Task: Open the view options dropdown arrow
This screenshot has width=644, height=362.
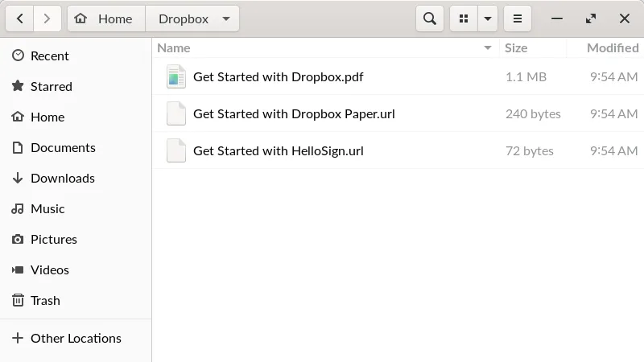Action: [488, 19]
